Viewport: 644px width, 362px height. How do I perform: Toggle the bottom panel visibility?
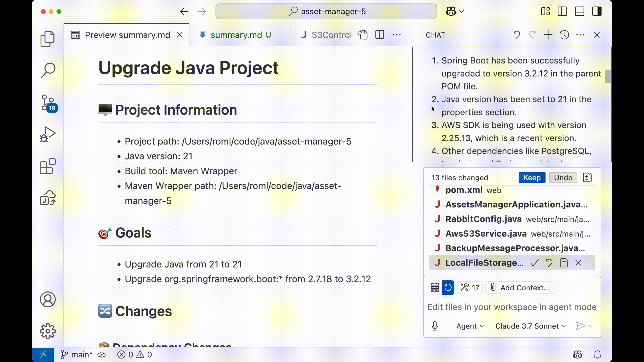tap(579, 11)
